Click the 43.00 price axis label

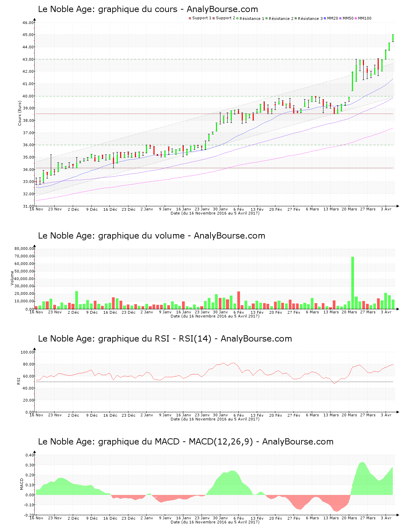(28, 59)
